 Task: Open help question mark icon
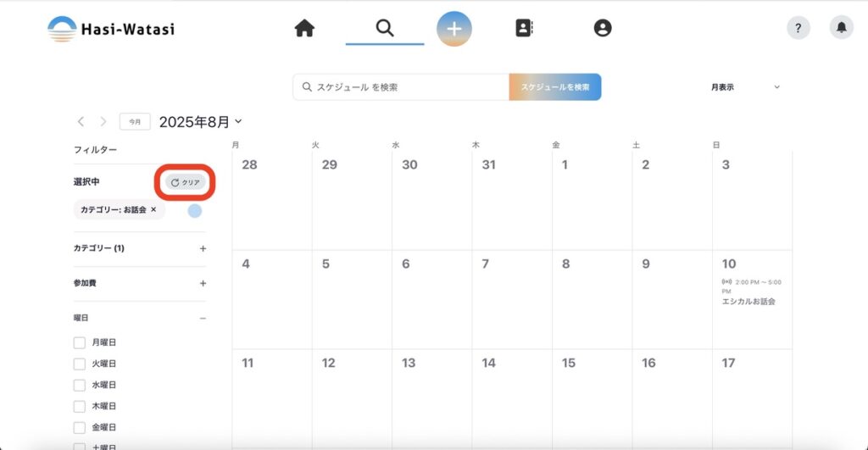798,28
